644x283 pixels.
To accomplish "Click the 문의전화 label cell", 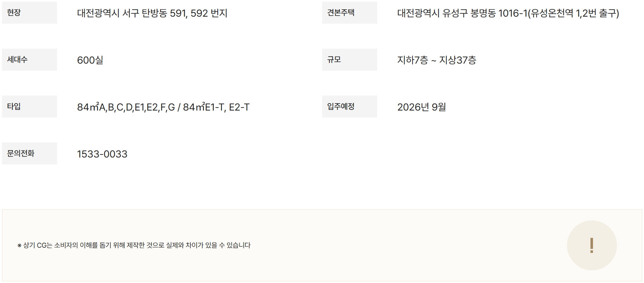I will [x=29, y=153].
